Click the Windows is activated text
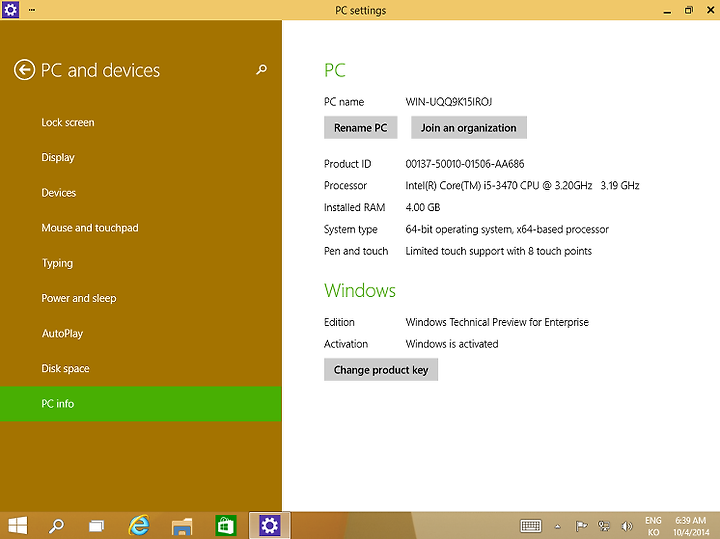This screenshot has width=720, height=539. tap(452, 344)
